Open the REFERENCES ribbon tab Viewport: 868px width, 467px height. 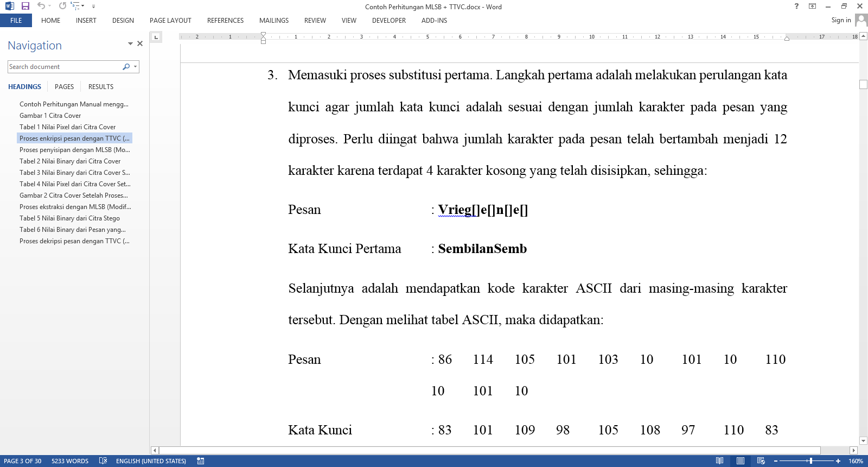[x=225, y=21]
